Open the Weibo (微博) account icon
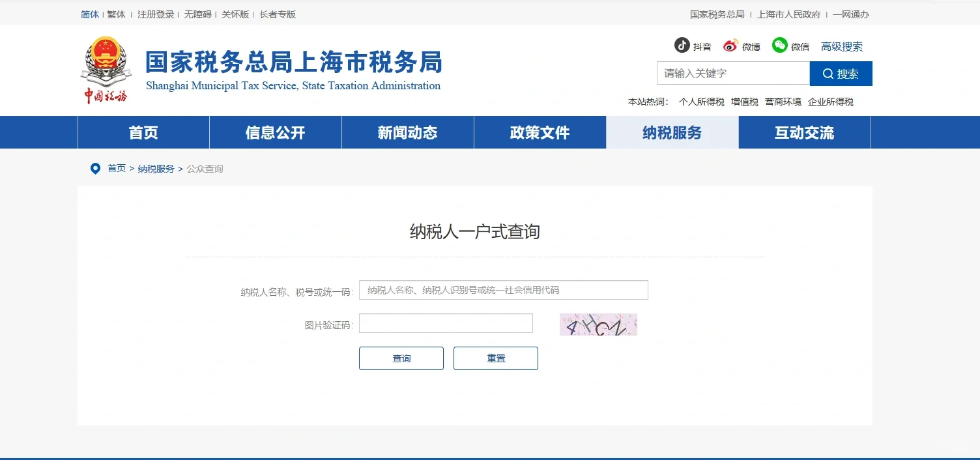This screenshot has height=460, width=980. pyautogui.click(x=730, y=45)
